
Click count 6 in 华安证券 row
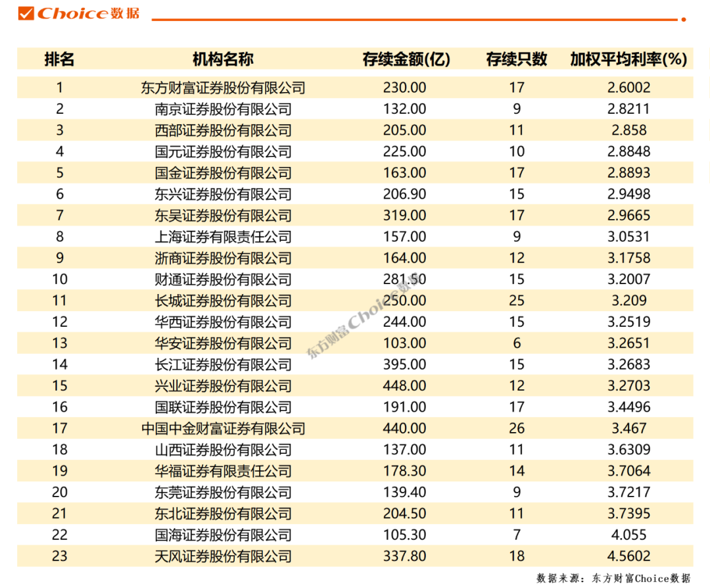click(x=517, y=343)
